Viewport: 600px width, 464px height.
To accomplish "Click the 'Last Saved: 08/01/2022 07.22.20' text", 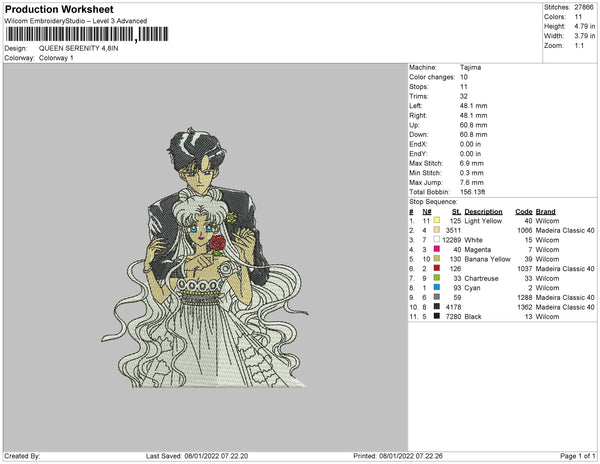I will [197, 456].
